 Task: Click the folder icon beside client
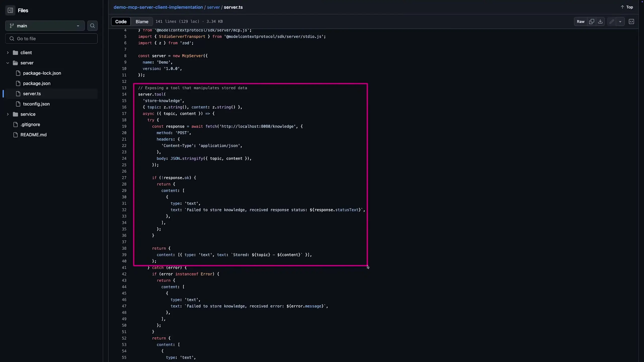(15, 53)
